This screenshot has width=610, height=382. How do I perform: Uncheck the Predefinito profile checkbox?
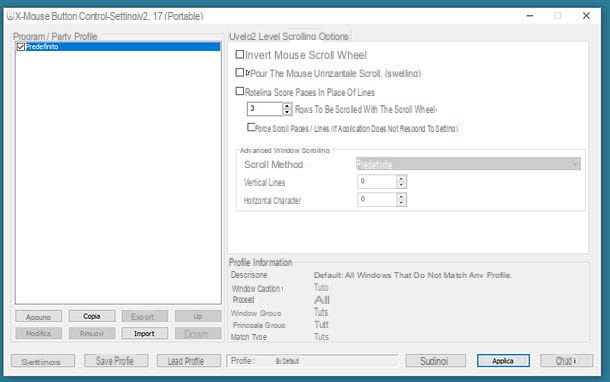click(x=21, y=47)
